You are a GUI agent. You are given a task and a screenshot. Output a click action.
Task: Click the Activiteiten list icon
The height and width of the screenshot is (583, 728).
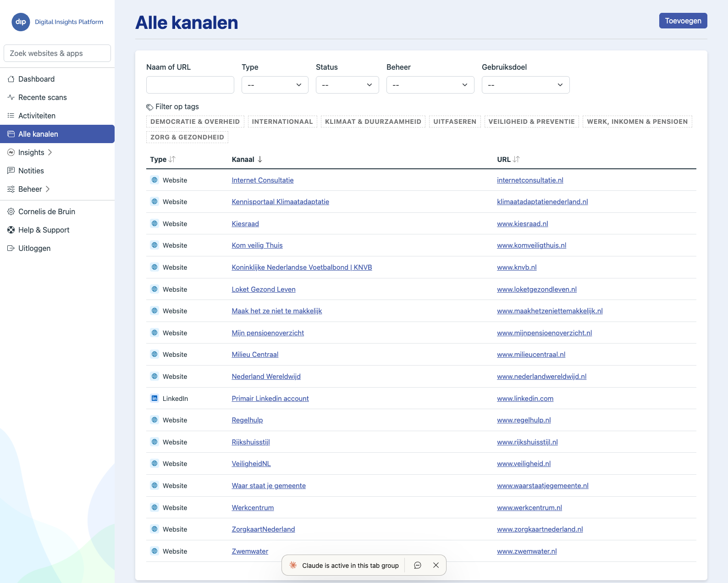click(11, 116)
